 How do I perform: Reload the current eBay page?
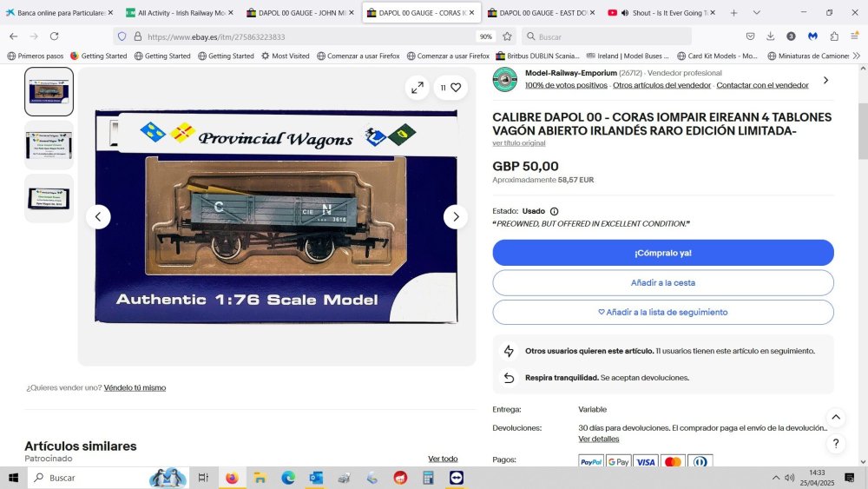(x=54, y=36)
